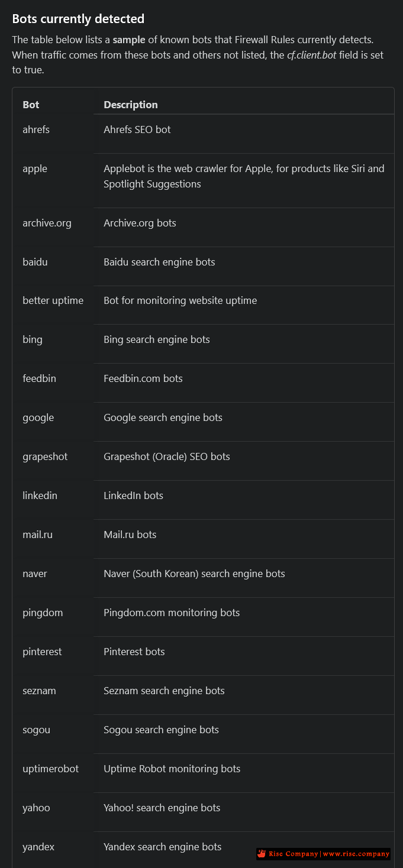The image size is (403, 868).
Task: Click the Bots currently detected heading
Action: pos(78,19)
